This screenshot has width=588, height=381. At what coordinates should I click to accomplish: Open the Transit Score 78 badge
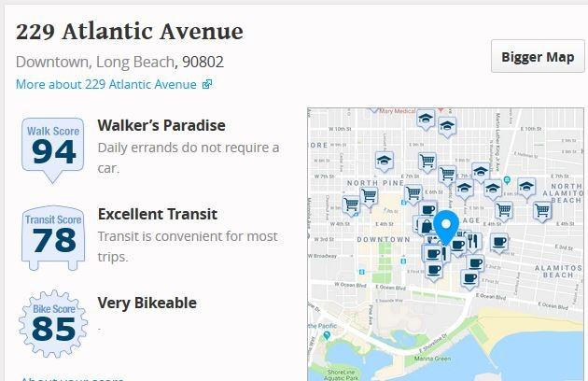point(54,233)
